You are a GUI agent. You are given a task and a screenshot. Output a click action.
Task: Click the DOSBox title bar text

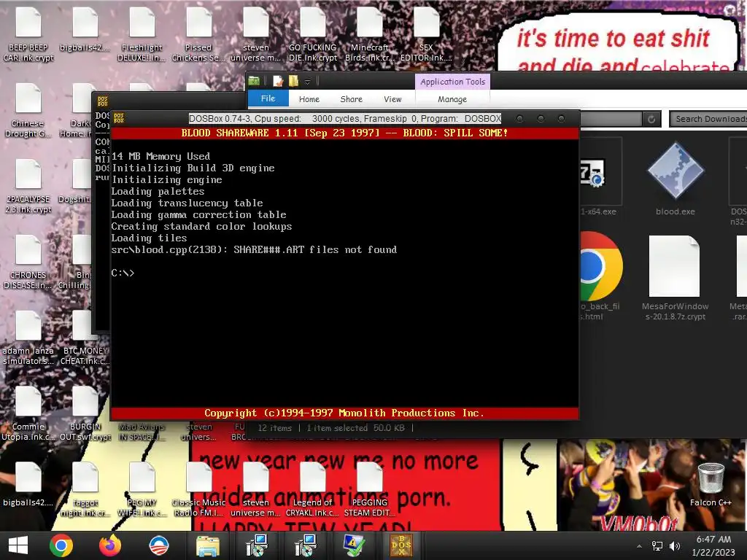pos(345,119)
